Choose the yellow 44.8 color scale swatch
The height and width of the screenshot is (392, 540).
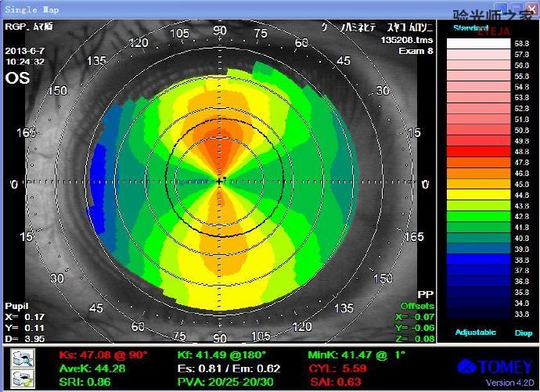click(x=478, y=195)
